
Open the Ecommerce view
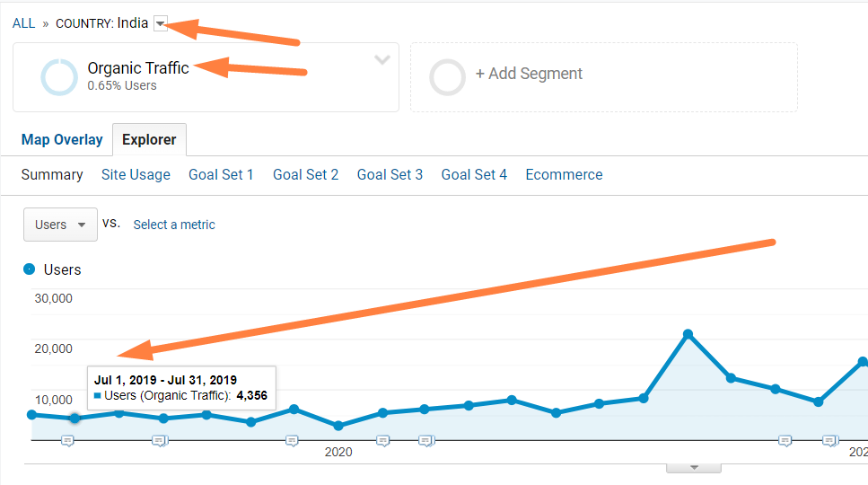pyautogui.click(x=564, y=174)
